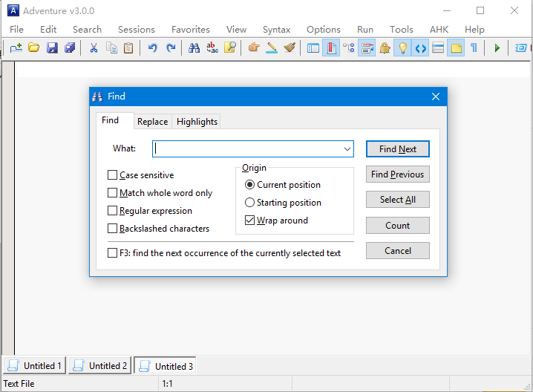Open the Edit menu
This screenshot has height=392, width=533.
pos(48,30)
